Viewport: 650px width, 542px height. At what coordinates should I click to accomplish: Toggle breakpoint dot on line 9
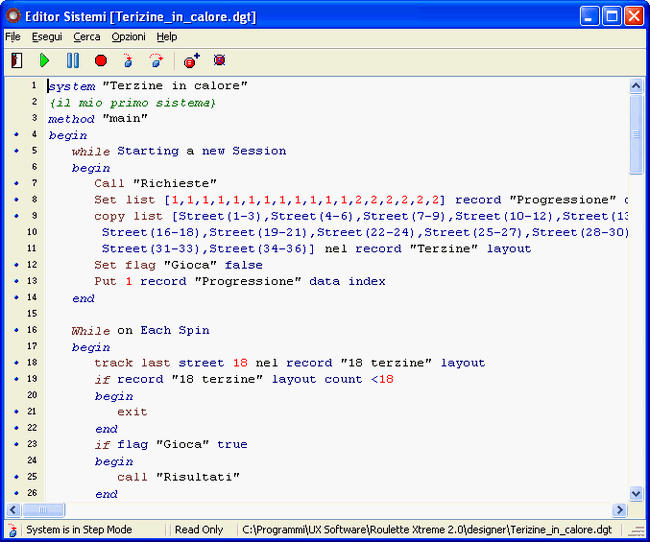[17, 216]
